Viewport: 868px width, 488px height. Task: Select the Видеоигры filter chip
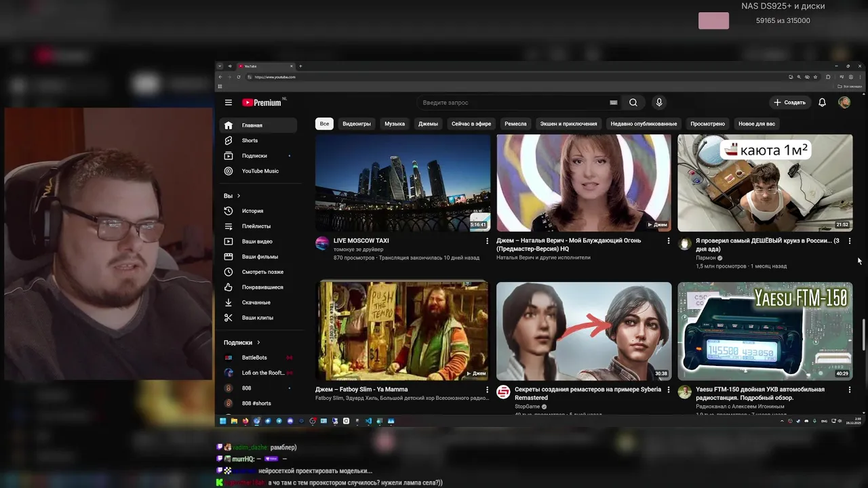click(357, 123)
